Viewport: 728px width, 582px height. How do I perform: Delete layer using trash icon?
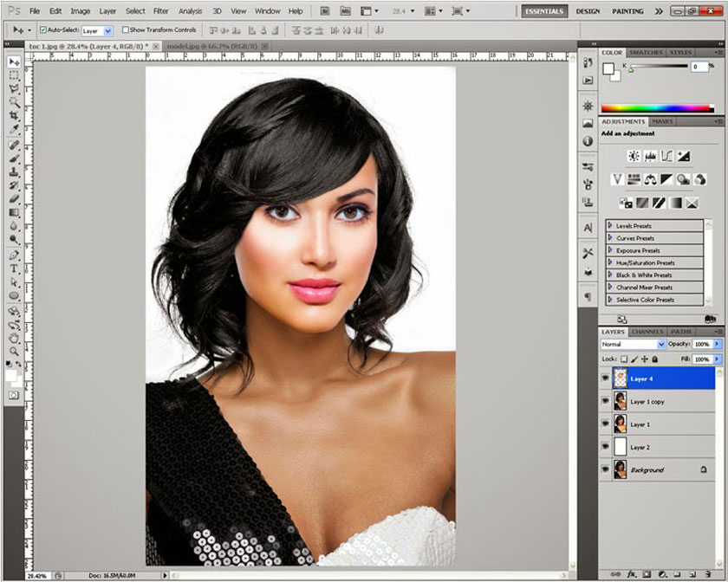click(708, 574)
